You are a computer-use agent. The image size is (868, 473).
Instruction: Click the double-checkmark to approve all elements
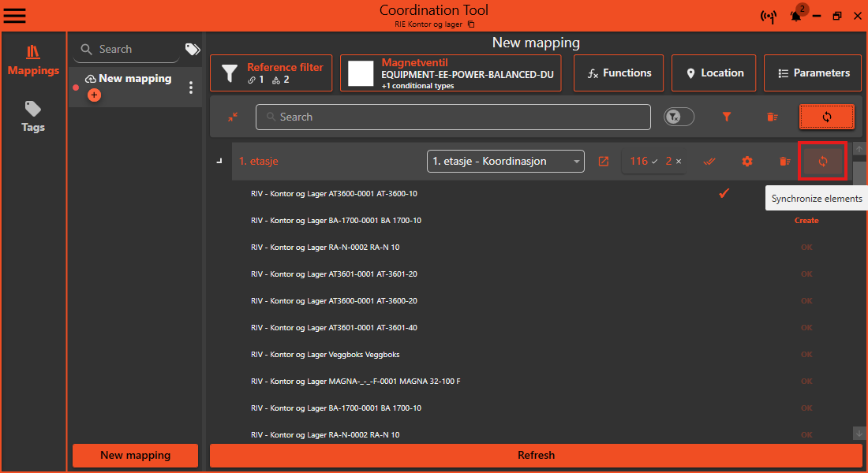[x=709, y=161]
